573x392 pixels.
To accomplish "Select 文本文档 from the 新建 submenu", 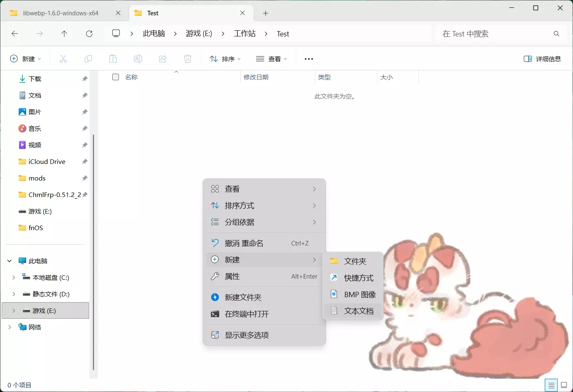I will (359, 310).
